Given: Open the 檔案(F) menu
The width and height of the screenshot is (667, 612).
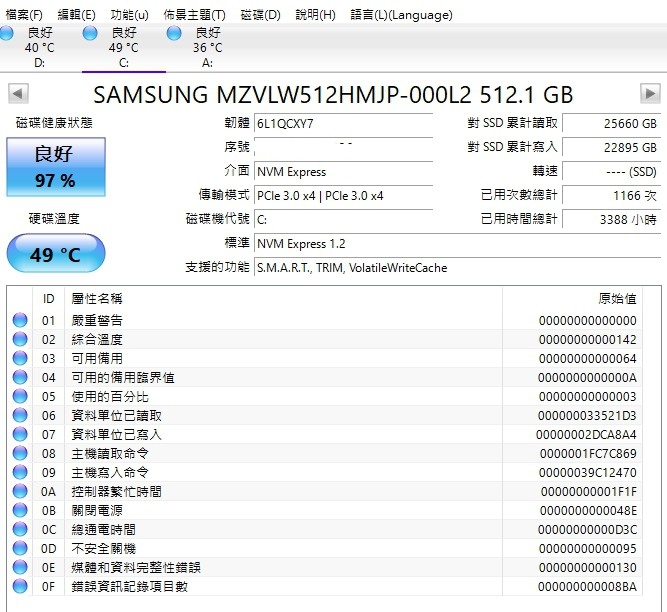Looking at the screenshot, I should click(24, 15).
